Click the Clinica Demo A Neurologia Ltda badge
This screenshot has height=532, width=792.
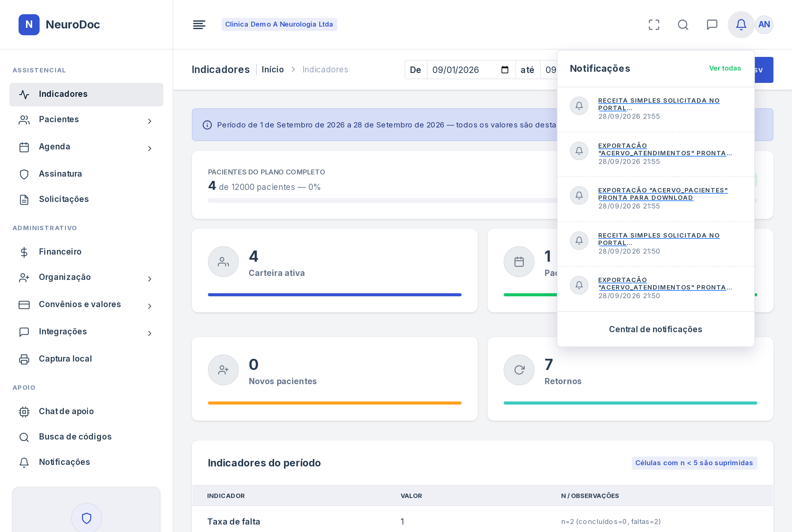point(279,24)
